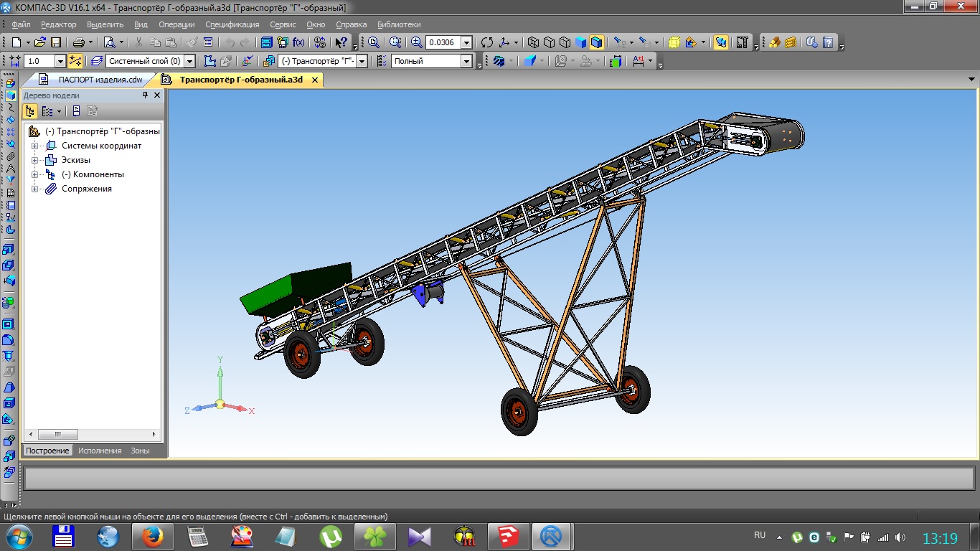Expand the (-) Компоненты tree node
Image resolution: width=980 pixels, height=551 pixels.
(34, 174)
